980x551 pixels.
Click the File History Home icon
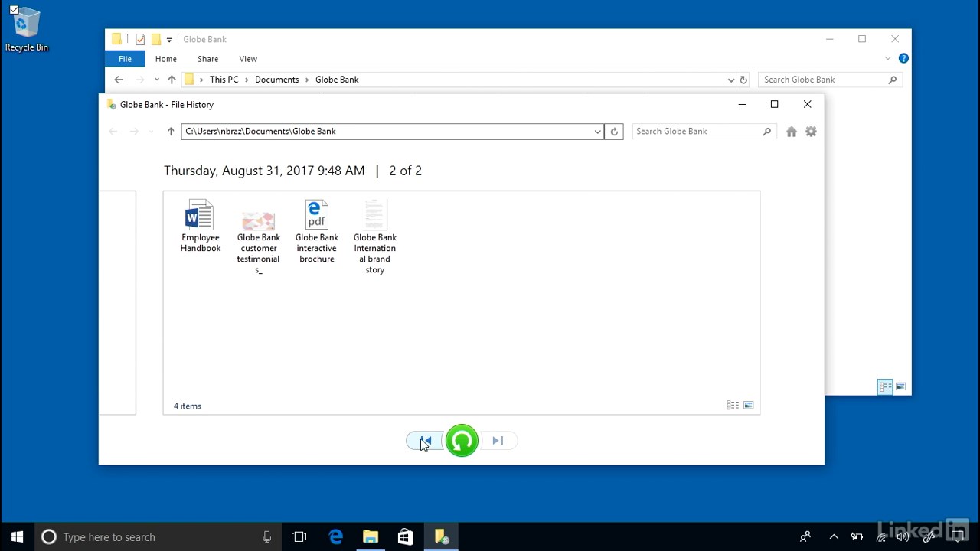coord(792,132)
